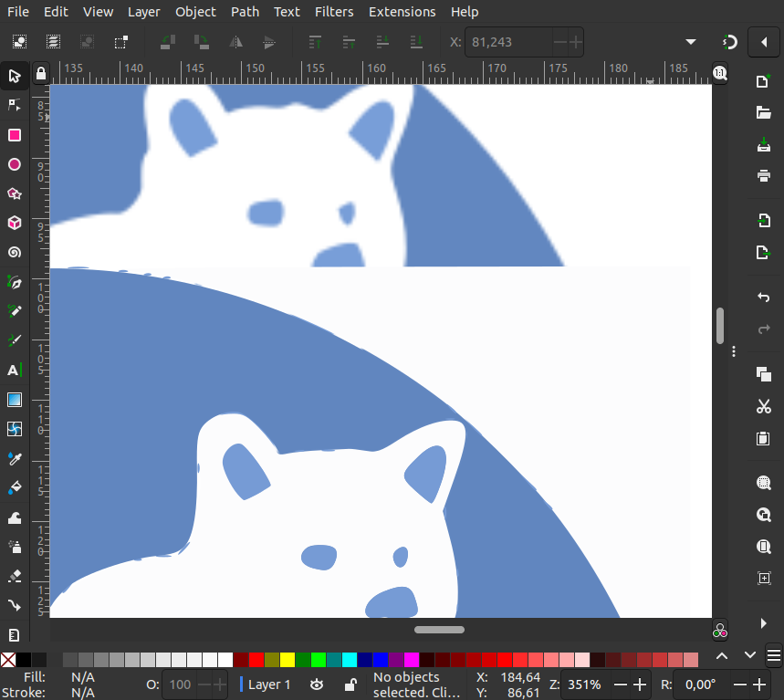The width and height of the screenshot is (784, 700).
Task: Rotate selection 90 degrees counter-clockwise
Action: pos(168,42)
